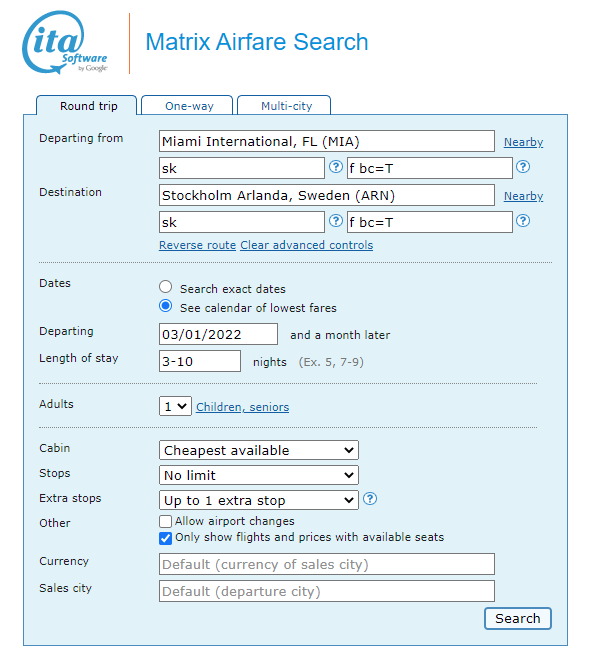The height and width of the screenshot is (660, 589).
Task: Open help icon beside departure routing codes
Action: pyautogui.click(x=336, y=167)
